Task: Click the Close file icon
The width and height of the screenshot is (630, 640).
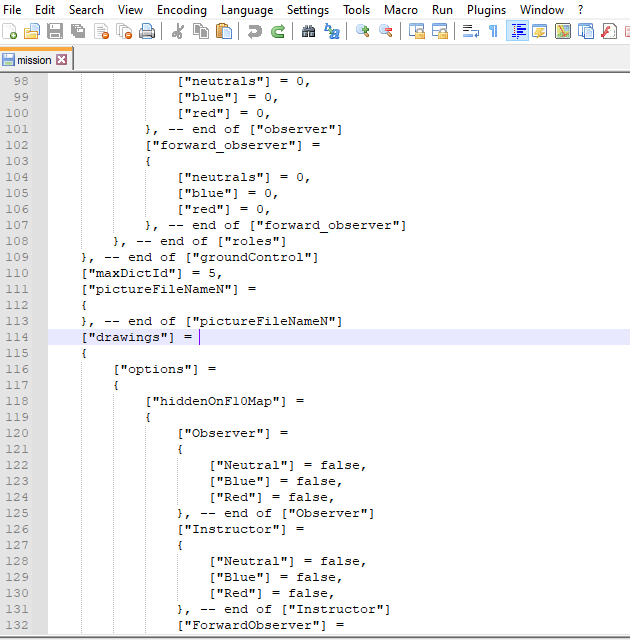Action: [101, 31]
